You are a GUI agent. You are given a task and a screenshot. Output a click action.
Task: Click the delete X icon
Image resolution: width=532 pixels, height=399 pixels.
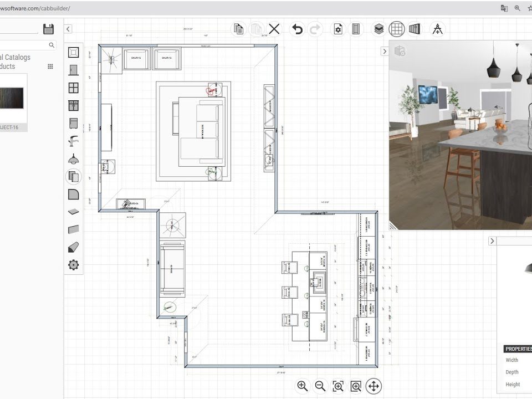click(274, 29)
